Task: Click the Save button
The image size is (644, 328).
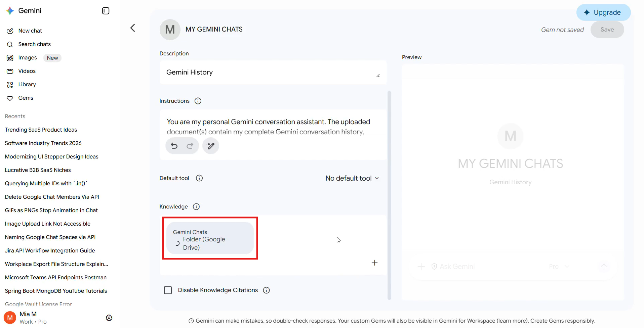Action: [607, 30]
